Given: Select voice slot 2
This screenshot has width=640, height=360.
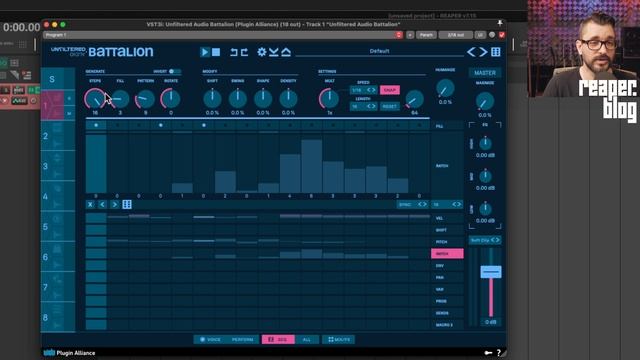Looking at the screenshot, I should pyautogui.click(x=58, y=136).
